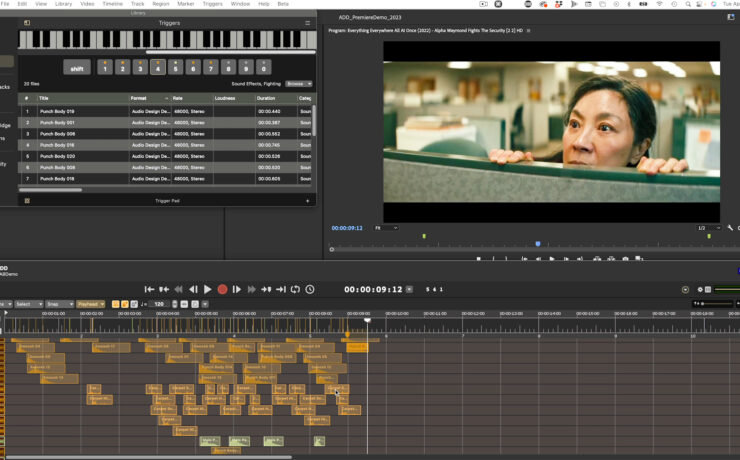Open the Triggers menu
Viewport: 740px width, 460px height.
pos(212,4)
